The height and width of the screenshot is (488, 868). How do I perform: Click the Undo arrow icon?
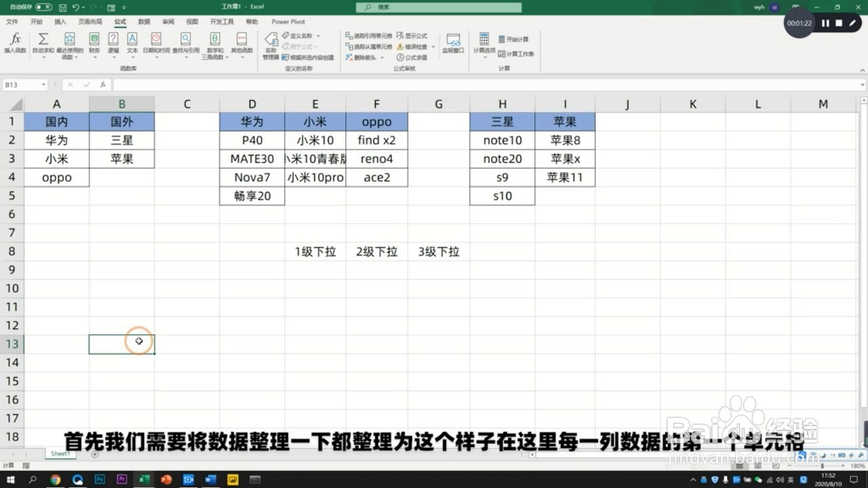[75, 7]
